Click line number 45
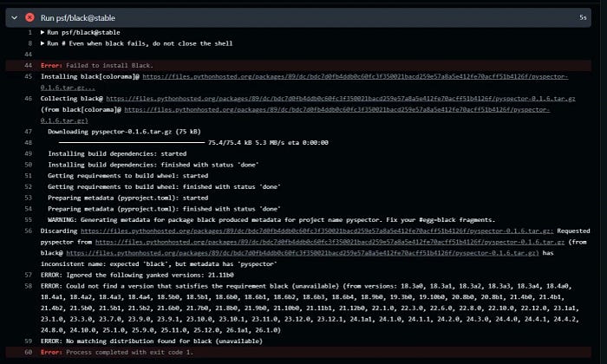The image size is (607, 364). [29, 76]
